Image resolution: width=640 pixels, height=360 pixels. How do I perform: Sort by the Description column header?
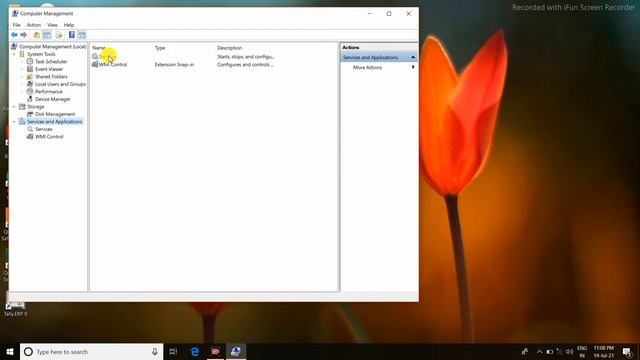point(229,48)
